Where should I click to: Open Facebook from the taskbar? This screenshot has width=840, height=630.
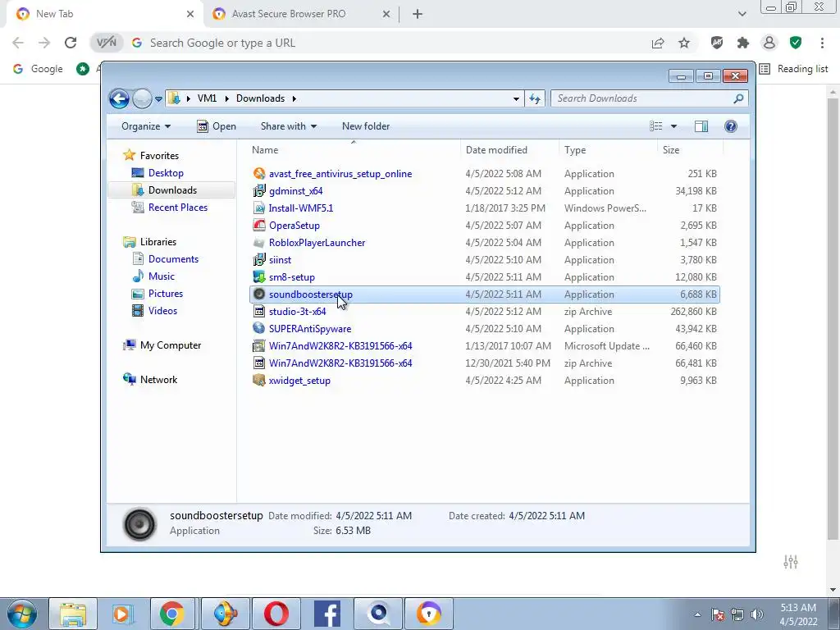pos(326,614)
